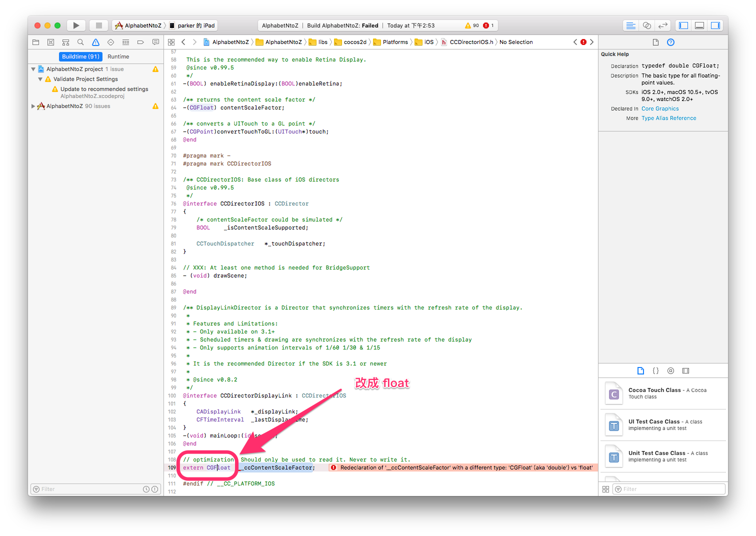Click the library Filter field
The height and width of the screenshot is (536, 756).
click(669, 489)
